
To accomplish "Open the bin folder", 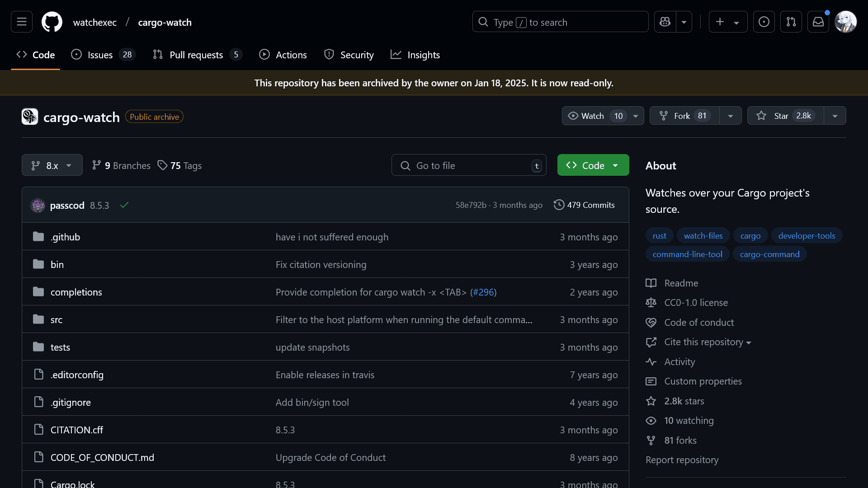I will 57,264.
